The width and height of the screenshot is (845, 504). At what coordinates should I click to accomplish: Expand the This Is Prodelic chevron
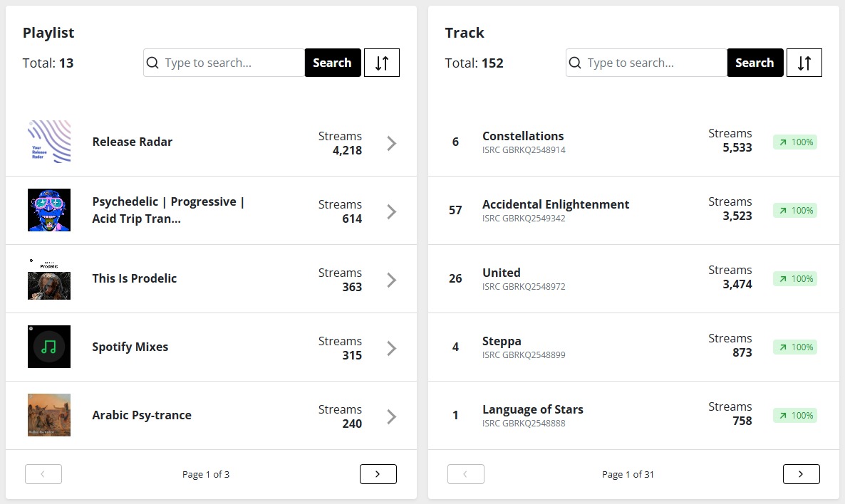(391, 280)
